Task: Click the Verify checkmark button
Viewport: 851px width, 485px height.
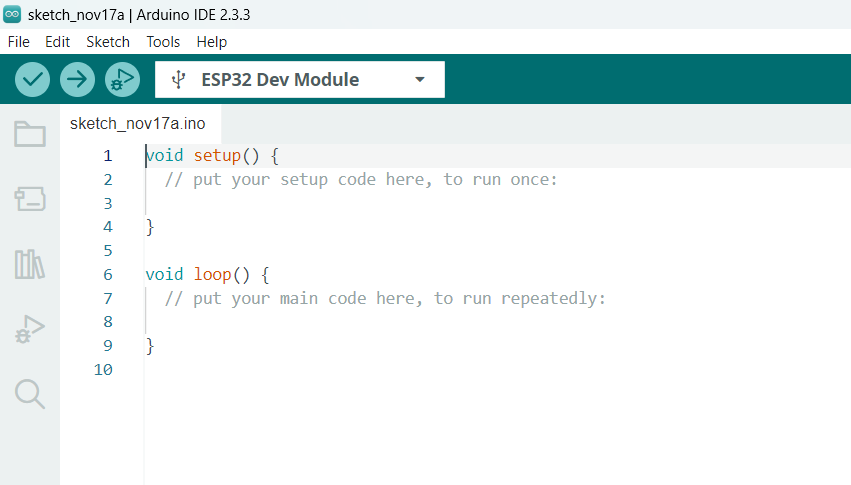Action: [33, 80]
